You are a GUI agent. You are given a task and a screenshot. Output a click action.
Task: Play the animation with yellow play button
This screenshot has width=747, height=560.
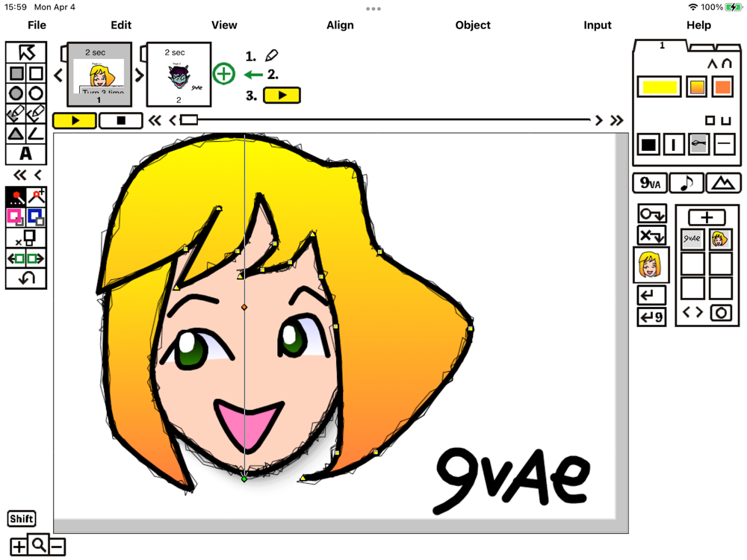(74, 120)
